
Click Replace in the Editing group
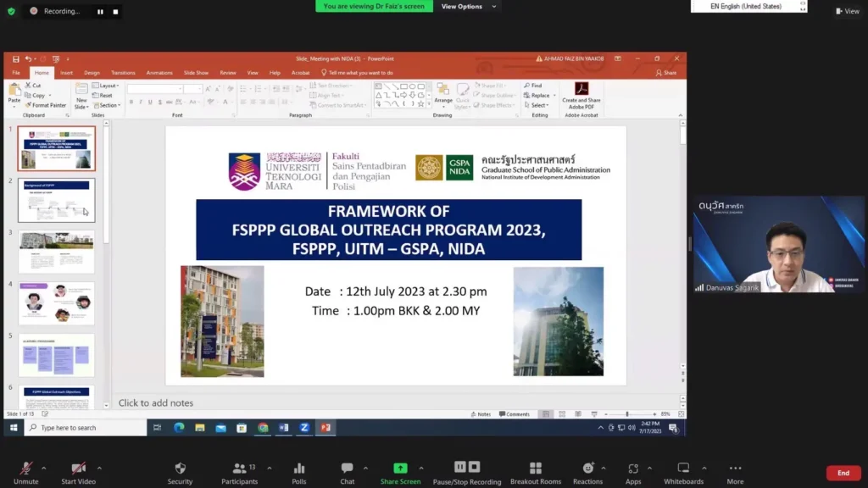click(541, 96)
